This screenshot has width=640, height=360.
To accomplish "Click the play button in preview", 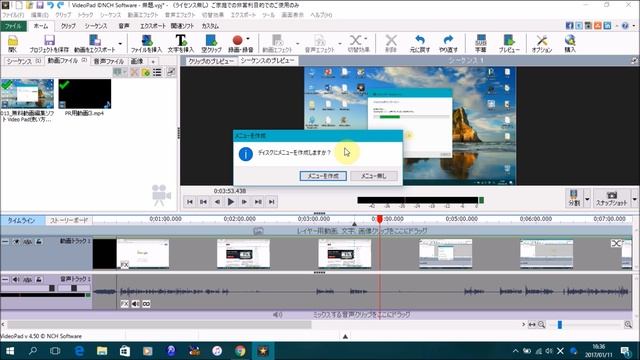I will click(231, 202).
